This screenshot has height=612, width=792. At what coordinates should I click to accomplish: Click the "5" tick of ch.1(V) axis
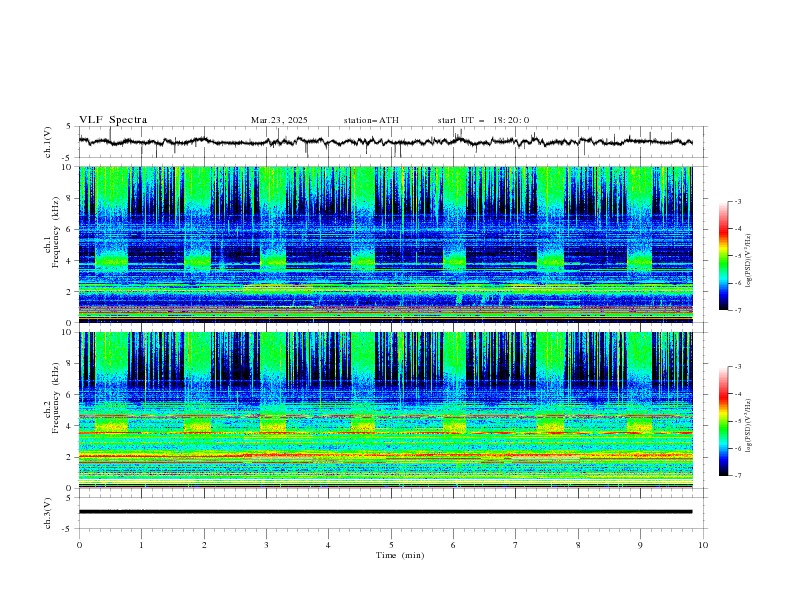pos(70,127)
